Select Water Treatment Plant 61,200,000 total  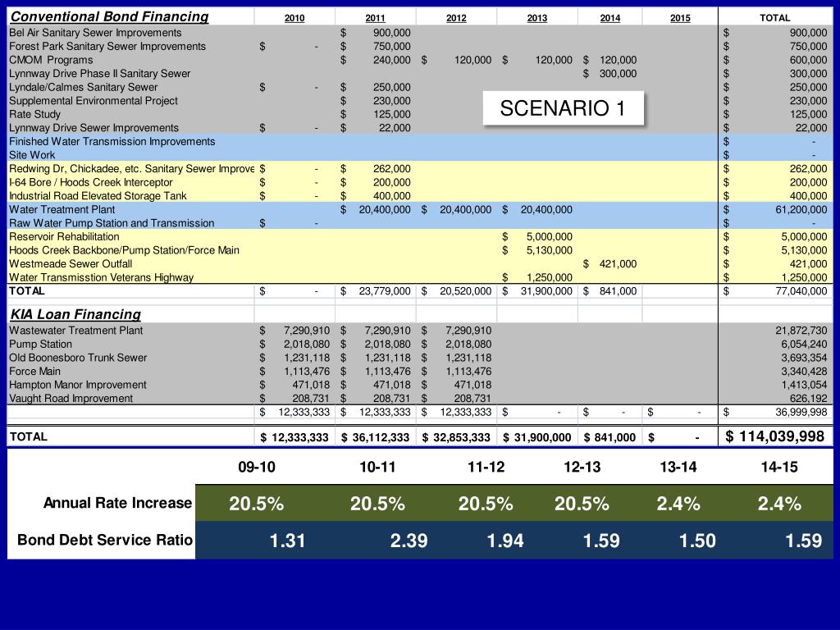tap(801, 209)
